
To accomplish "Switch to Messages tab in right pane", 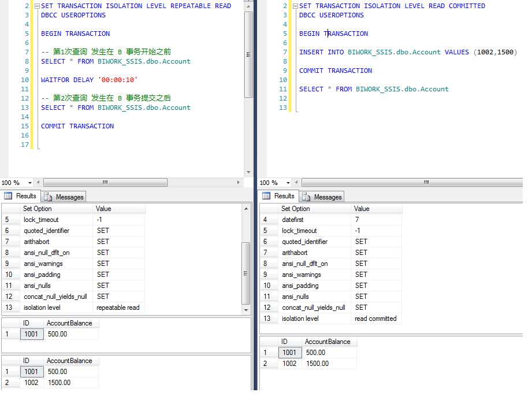I will [x=328, y=197].
